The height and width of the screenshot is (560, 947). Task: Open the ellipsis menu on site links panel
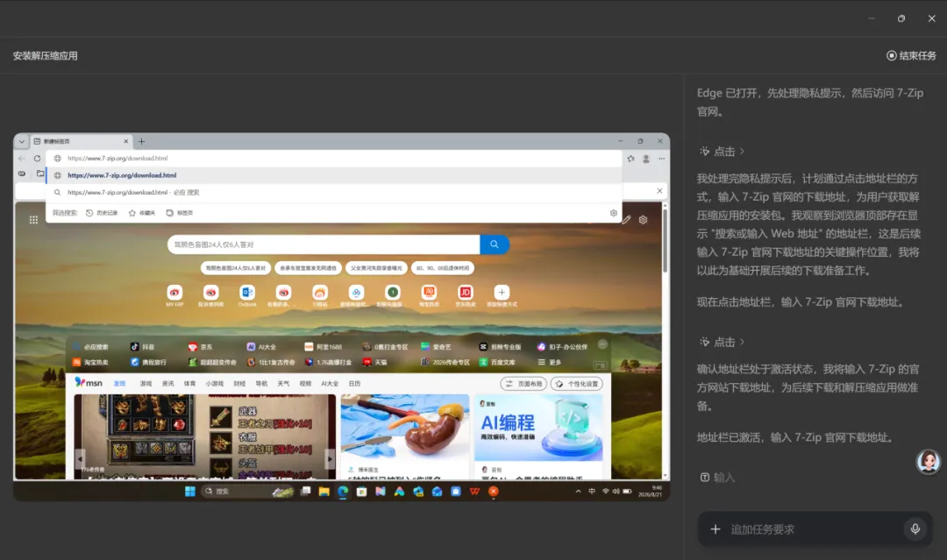(602, 344)
